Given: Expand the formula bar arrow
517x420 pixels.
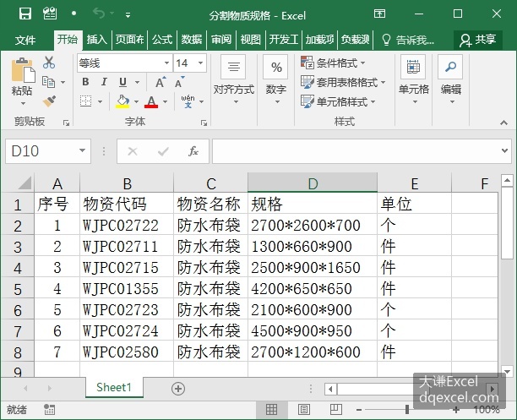Looking at the screenshot, I should click(x=504, y=150).
